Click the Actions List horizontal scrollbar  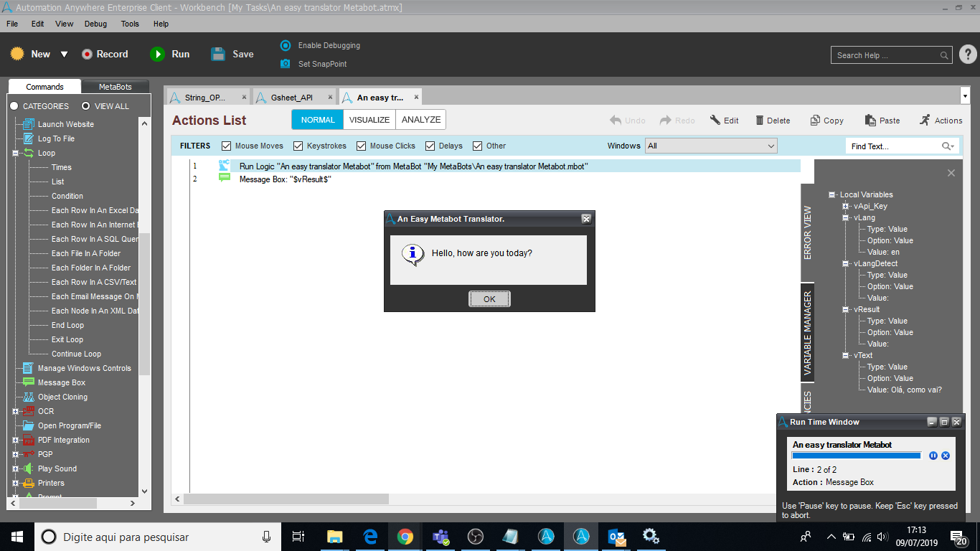pyautogui.click(x=286, y=499)
